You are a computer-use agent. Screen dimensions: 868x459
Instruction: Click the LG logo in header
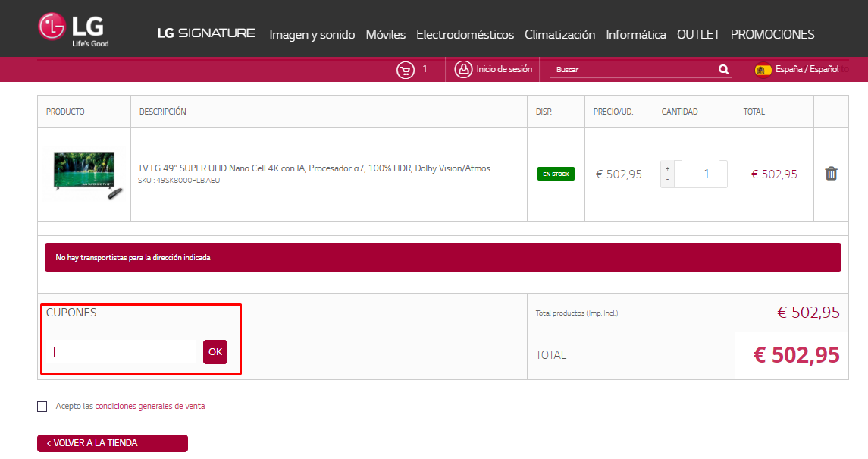(74, 30)
